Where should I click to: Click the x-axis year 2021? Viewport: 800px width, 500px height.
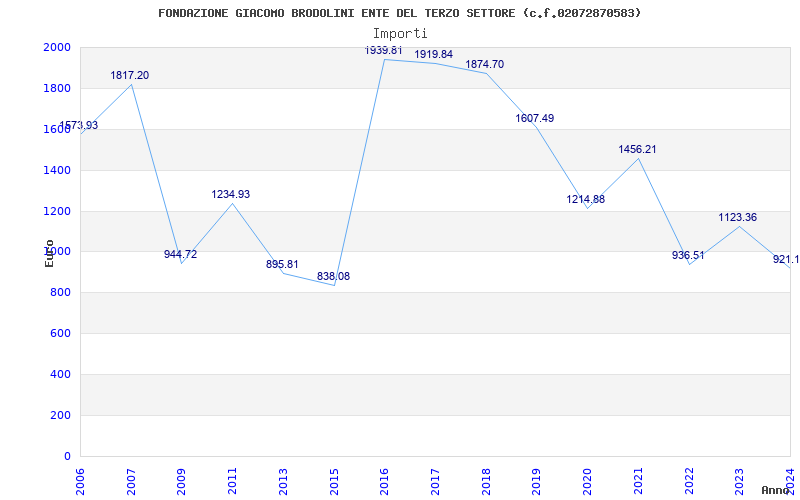coord(638,482)
